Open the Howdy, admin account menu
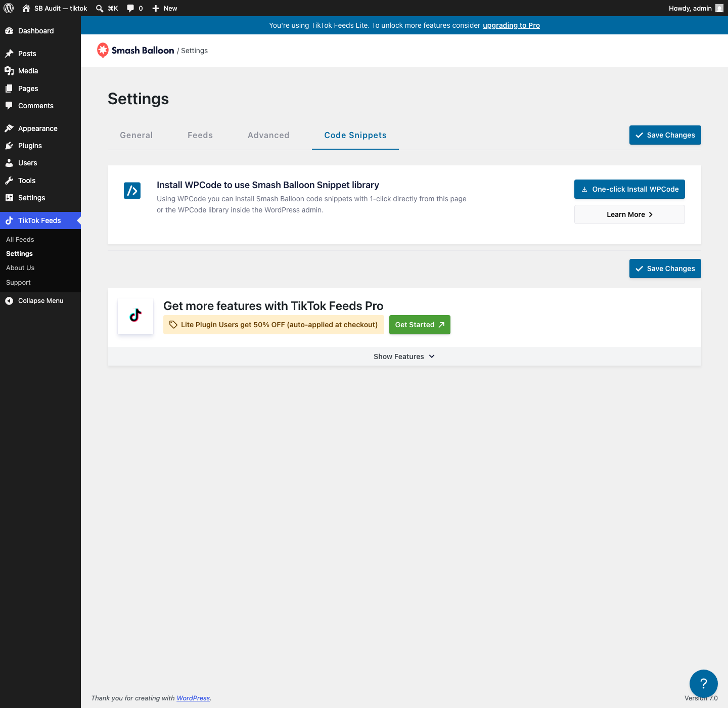Screen dimensions: 728x708 tap(696, 8)
